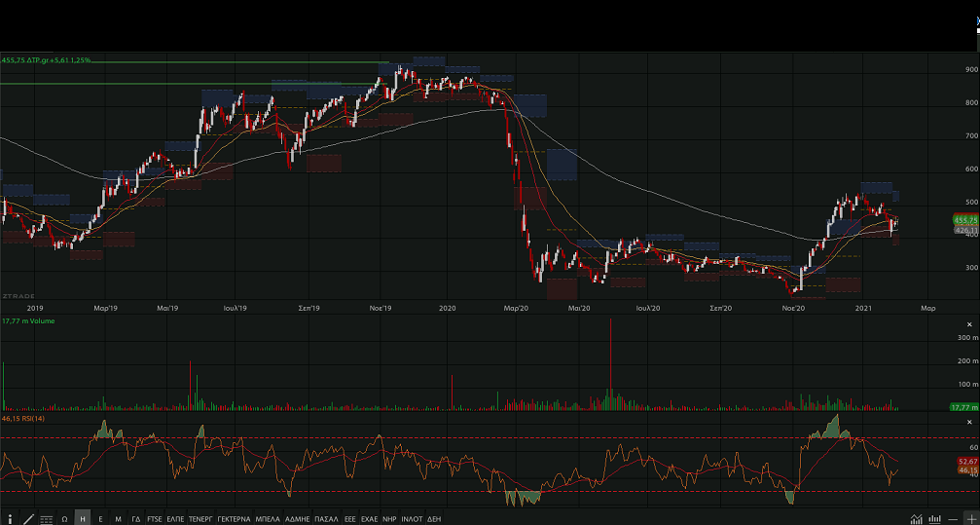This screenshot has width=980, height=525.
Task: Zoom out using the minus icon
Action: pos(953,518)
